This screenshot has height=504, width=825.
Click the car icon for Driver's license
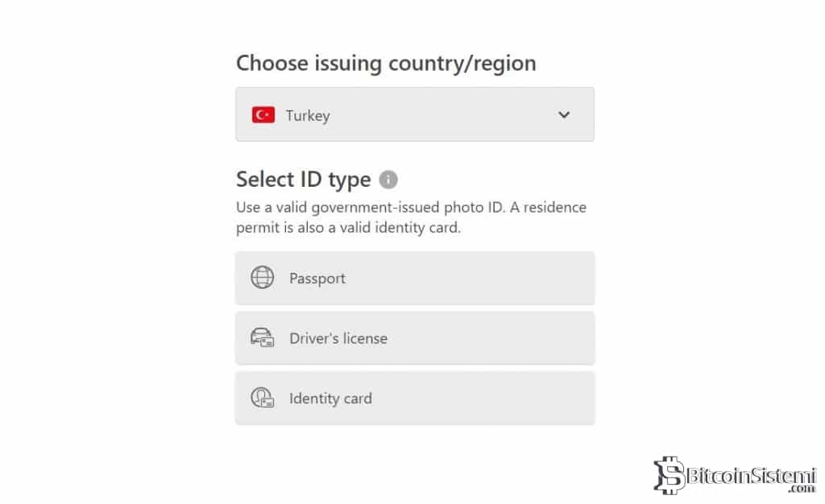click(x=263, y=338)
